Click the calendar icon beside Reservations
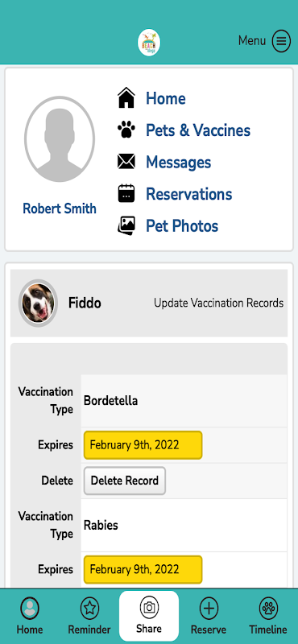 click(x=126, y=193)
